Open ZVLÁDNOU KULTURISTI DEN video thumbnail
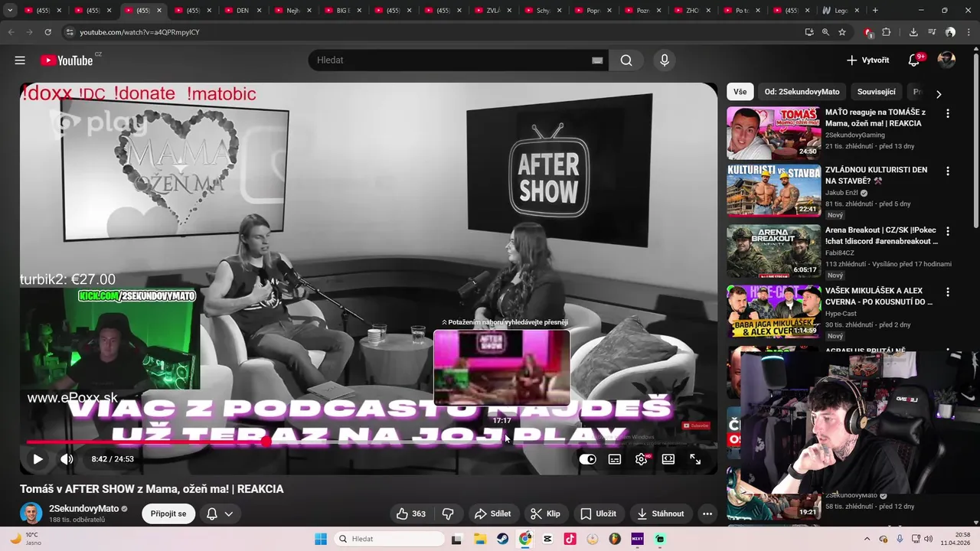 pyautogui.click(x=773, y=191)
